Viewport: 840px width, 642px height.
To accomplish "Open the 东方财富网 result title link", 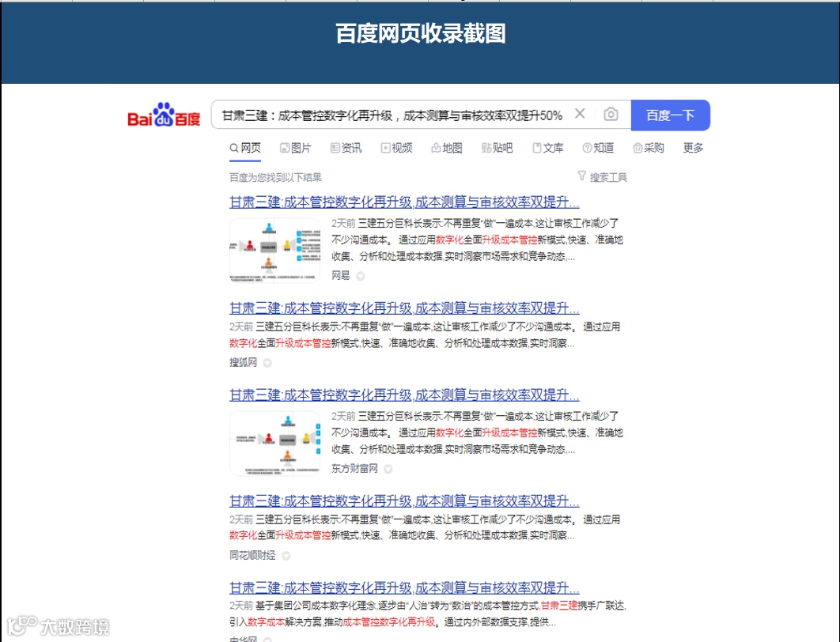I will click(404, 395).
